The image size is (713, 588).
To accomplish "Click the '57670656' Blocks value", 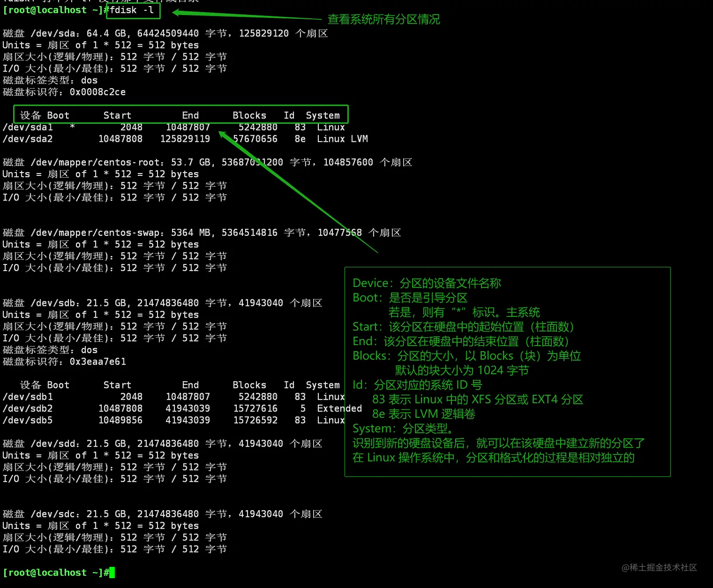I will click(255, 139).
